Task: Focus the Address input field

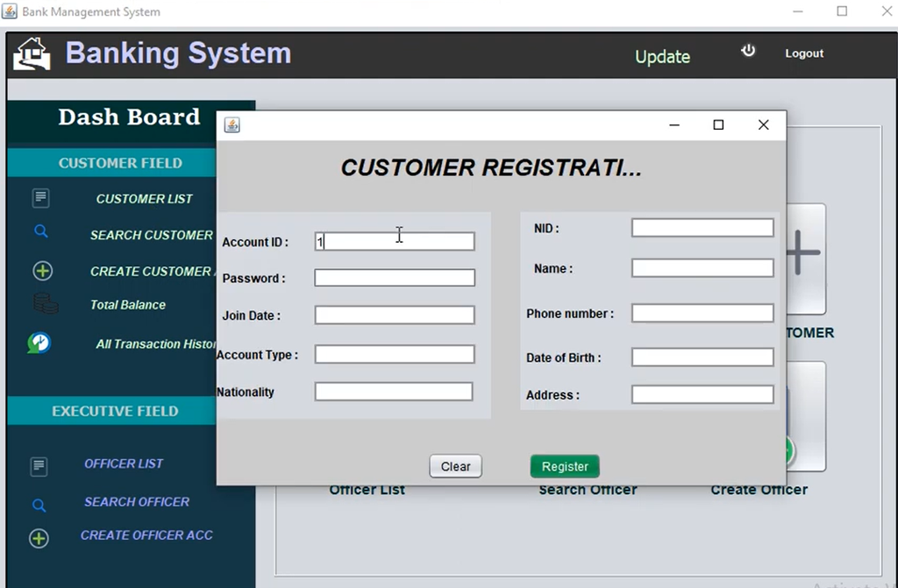Action: pos(702,394)
